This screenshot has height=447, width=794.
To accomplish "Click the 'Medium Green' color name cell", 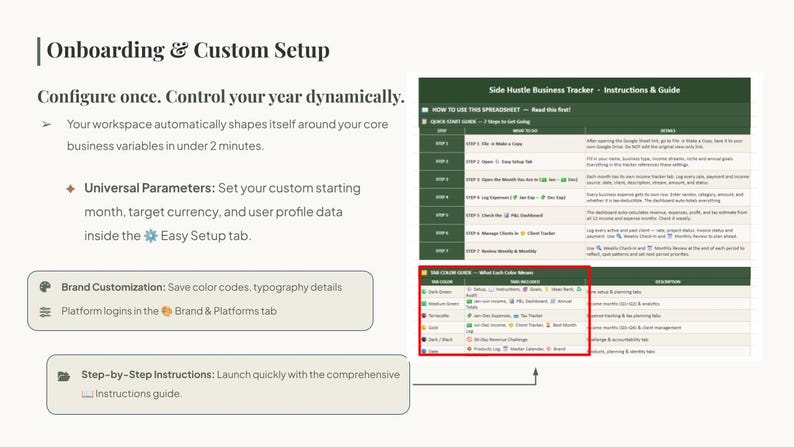I will (444, 304).
